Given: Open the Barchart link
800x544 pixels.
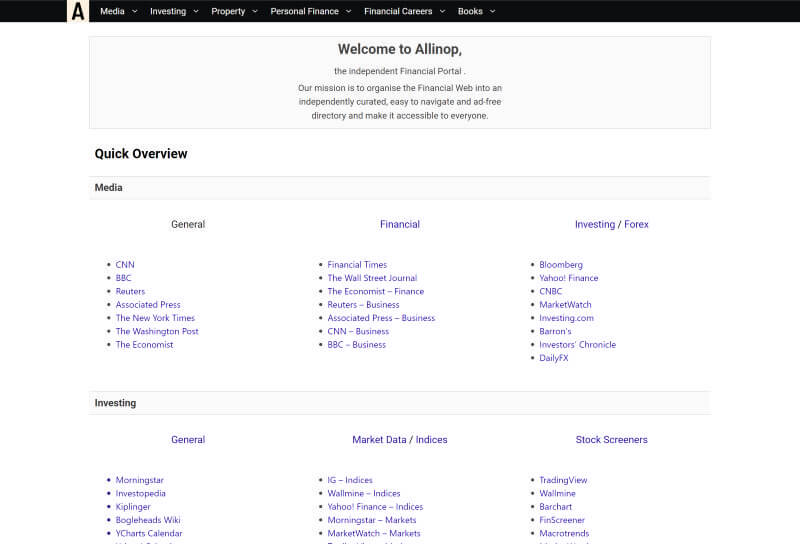Looking at the screenshot, I should pyautogui.click(x=556, y=506).
